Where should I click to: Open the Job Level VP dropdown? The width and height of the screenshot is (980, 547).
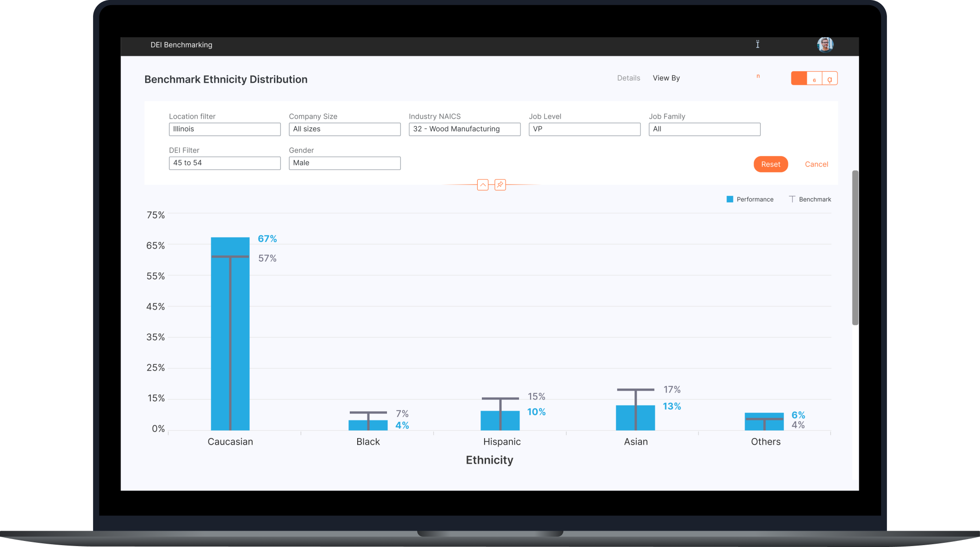(x=585, y=129)
